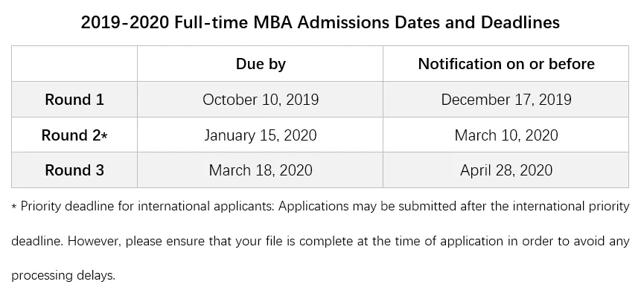Select the October 10, 2019 due date
This screenshot has width=644, height=290.
click(261, 100)
